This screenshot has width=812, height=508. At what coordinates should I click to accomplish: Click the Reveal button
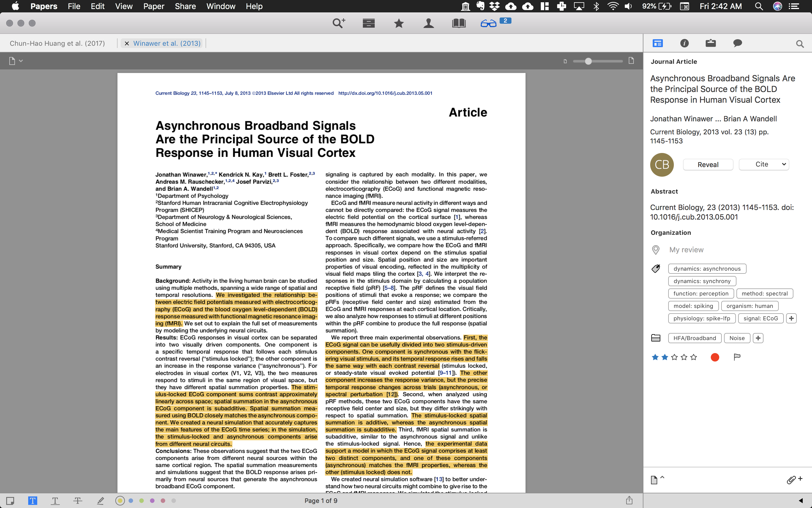tap(708, 164)
